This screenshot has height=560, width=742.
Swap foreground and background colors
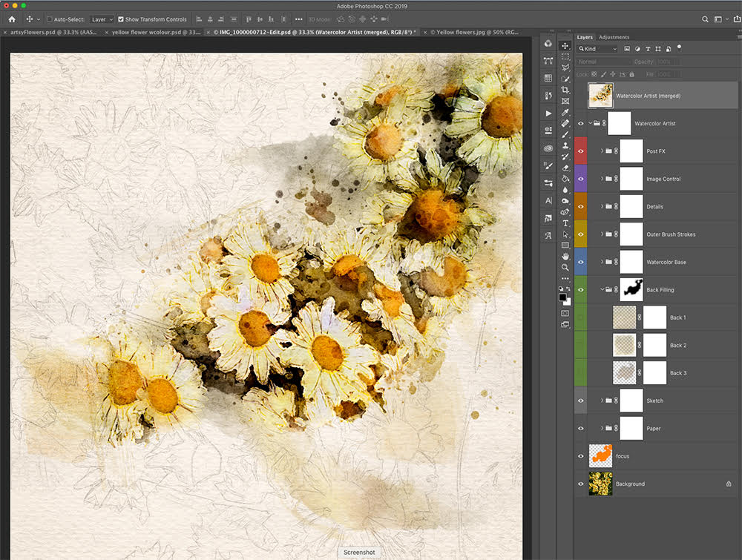pyautogui.click(x=569, y=289)
